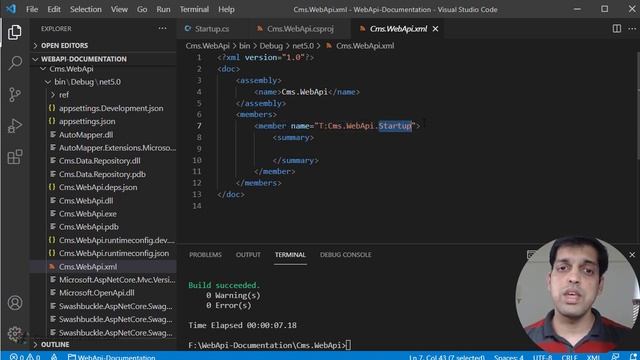This screenshot has width=640, height=360.
Task: Click the editor vertical scrollbar
Action: tap(637, 106)
